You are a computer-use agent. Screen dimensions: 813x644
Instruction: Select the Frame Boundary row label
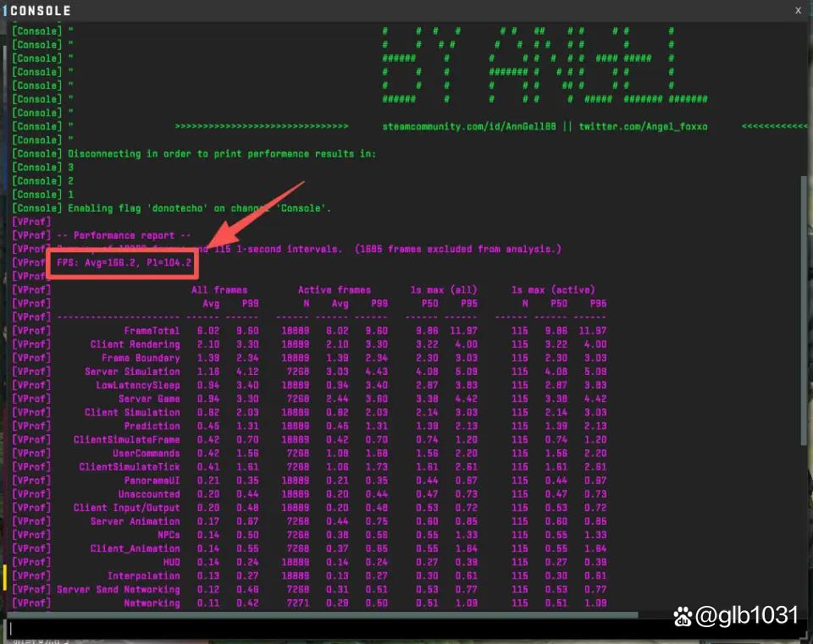[x=141, y=358]
